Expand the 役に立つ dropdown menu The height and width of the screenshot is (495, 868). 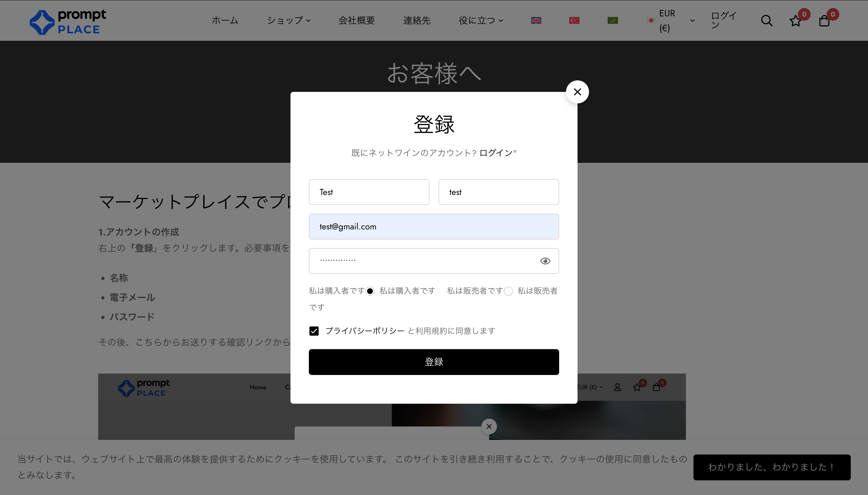480,20
